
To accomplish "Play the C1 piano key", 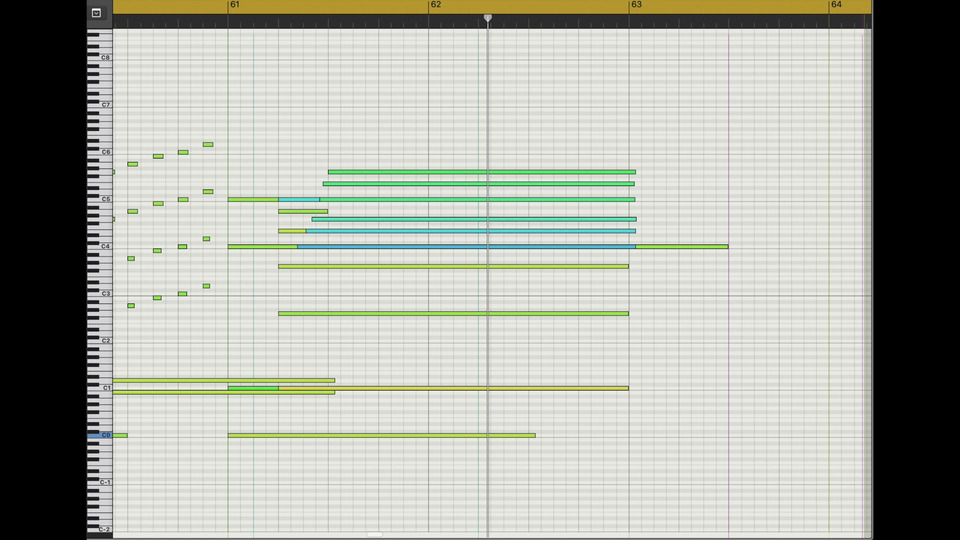I will click(100, 388).
